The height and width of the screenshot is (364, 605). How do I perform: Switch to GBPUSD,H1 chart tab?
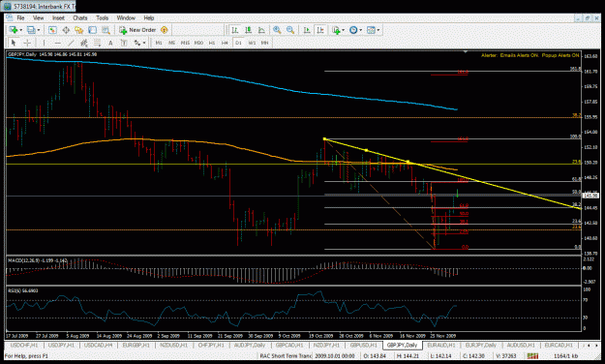364,345
